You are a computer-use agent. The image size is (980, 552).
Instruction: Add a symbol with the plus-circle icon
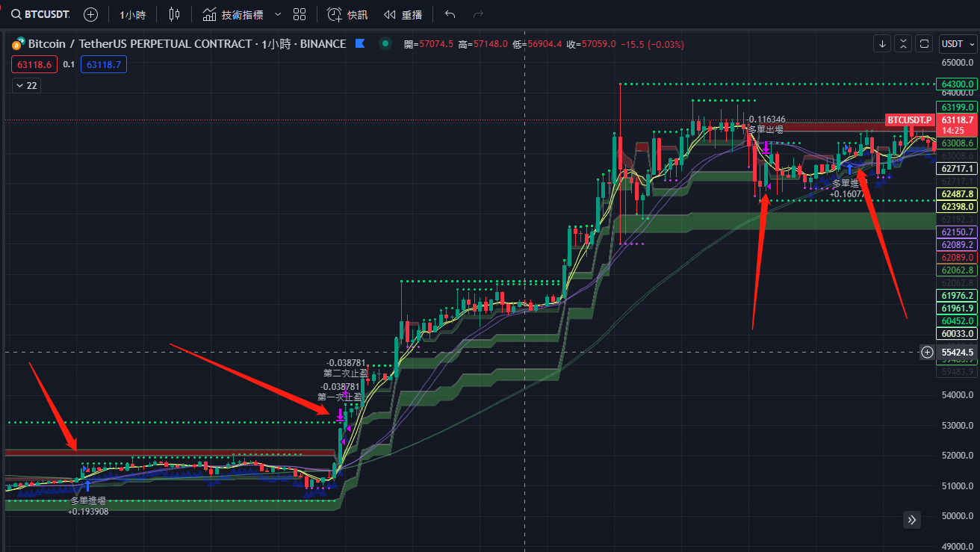tap(90, 14)
